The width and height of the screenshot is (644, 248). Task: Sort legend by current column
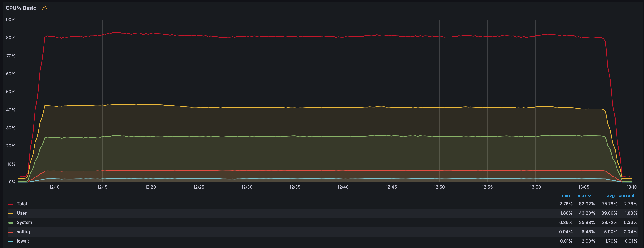(626, 195)
